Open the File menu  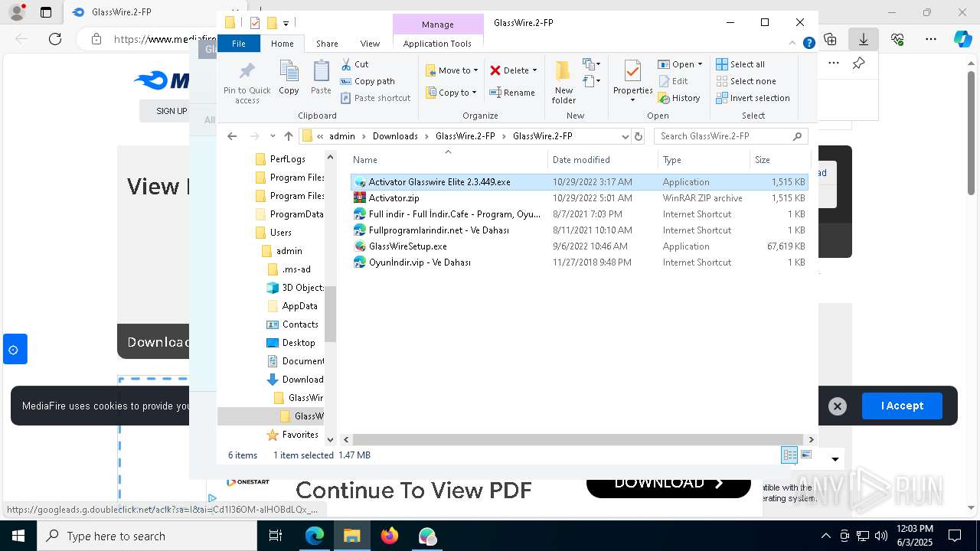click(239, 44)
